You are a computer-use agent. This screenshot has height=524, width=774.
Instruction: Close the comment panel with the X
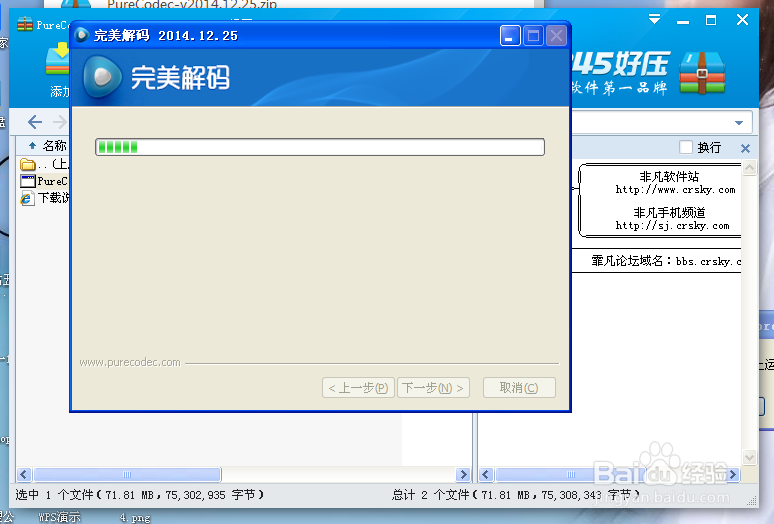[745, 148]
